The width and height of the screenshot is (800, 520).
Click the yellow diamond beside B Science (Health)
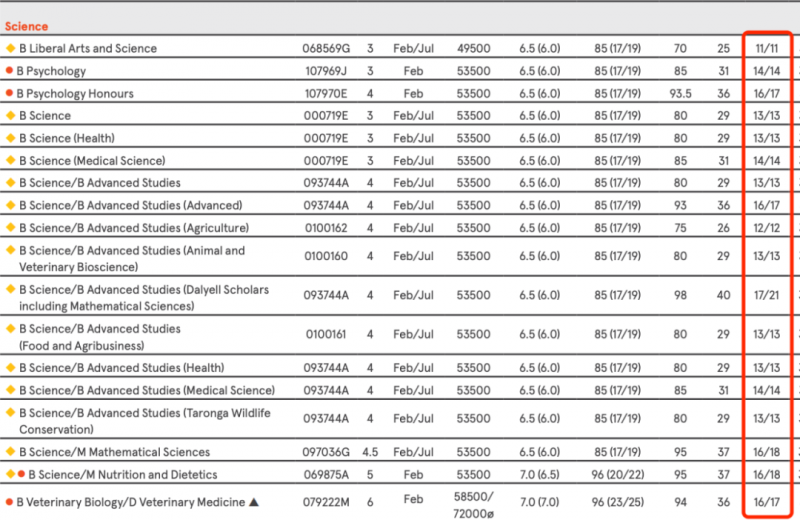coord(10,138)
